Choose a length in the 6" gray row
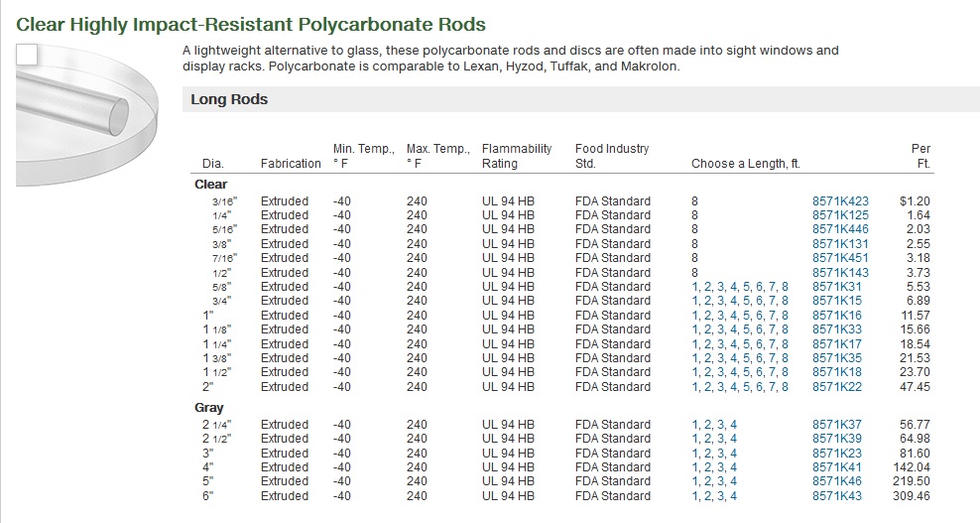This screenshot has width=980, height=523. (x=714, y=496)
